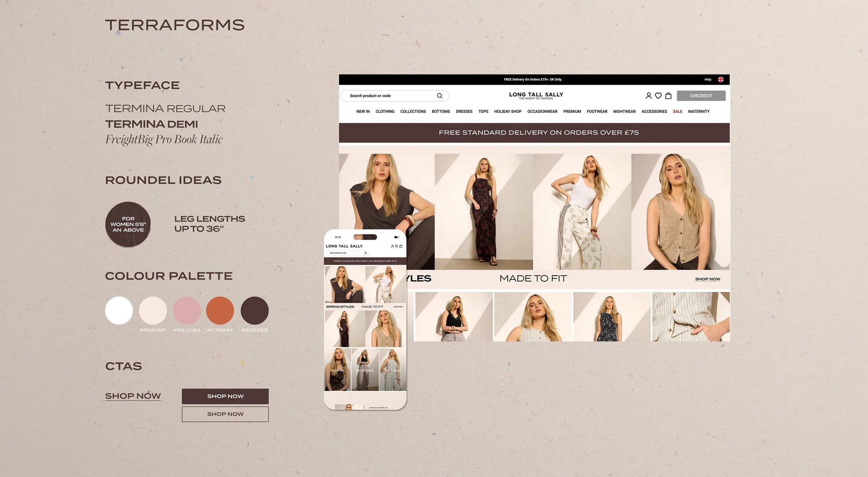Select the cream #F5E9DF swatch
The image size is (868, 477).
point(153,310)
